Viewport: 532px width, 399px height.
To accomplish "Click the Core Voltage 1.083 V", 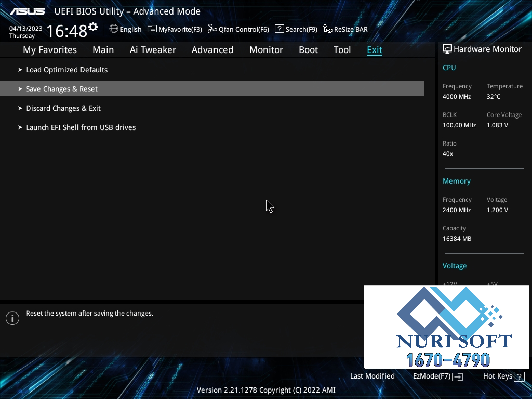I will pyautogui.click(x=497, y=125).
